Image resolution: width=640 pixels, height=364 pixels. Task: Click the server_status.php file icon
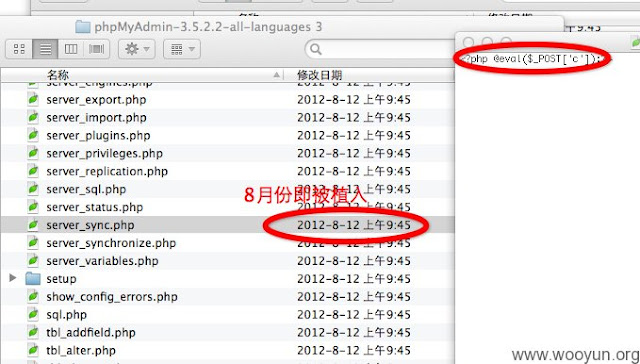click(33, 207)
